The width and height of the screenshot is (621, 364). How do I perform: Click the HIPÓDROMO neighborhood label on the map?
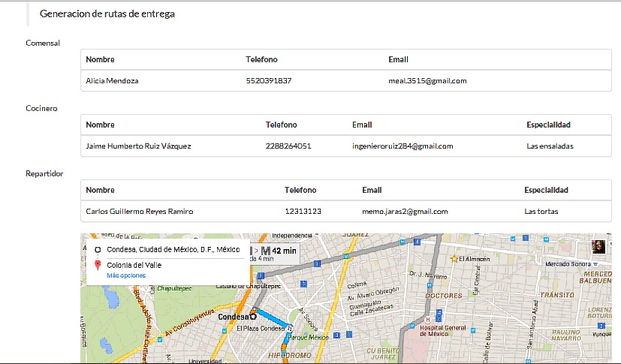(290, 355)
